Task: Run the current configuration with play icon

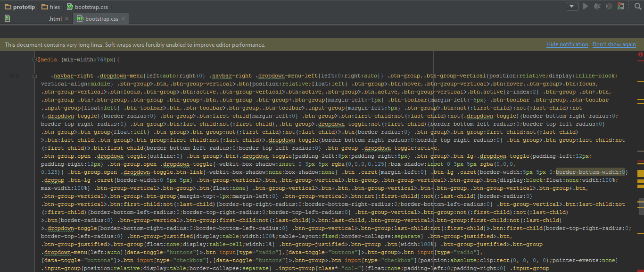Action: pos(586,6)
